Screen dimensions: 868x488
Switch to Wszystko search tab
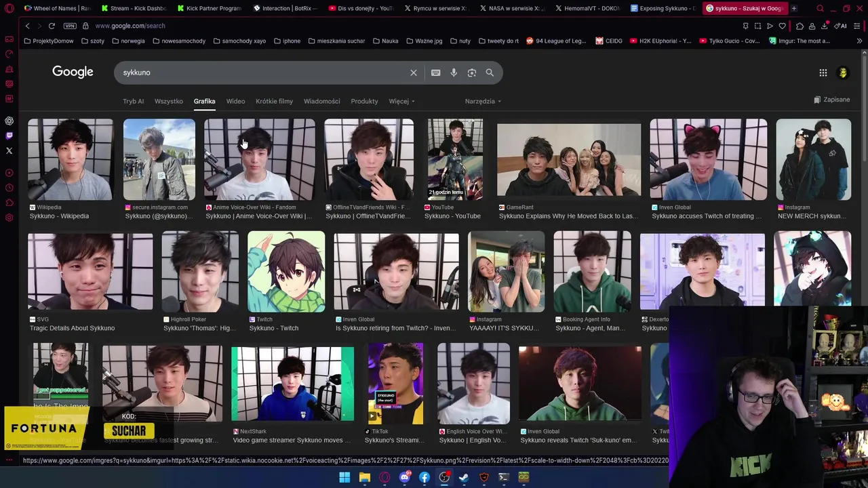coord(169,101)
